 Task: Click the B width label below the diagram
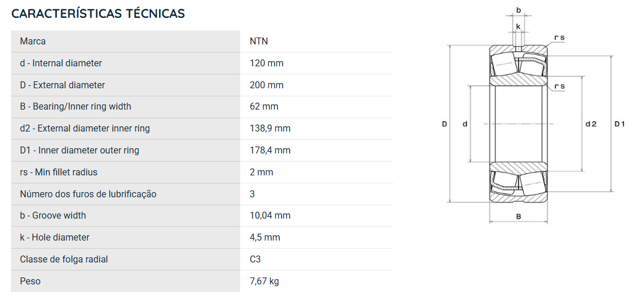click(518, 216)
